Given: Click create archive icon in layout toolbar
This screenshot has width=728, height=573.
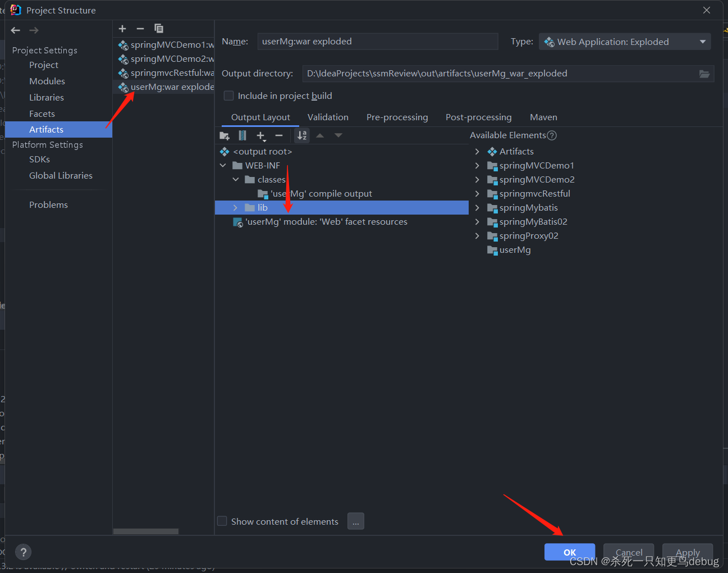Looking at the screenshot, I should [x=242, y=135].
